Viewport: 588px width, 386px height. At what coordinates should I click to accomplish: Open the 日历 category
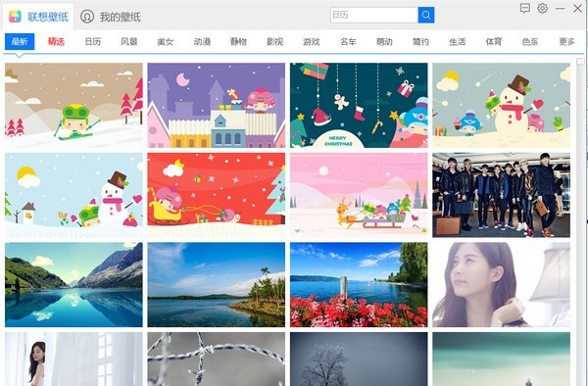93,41
